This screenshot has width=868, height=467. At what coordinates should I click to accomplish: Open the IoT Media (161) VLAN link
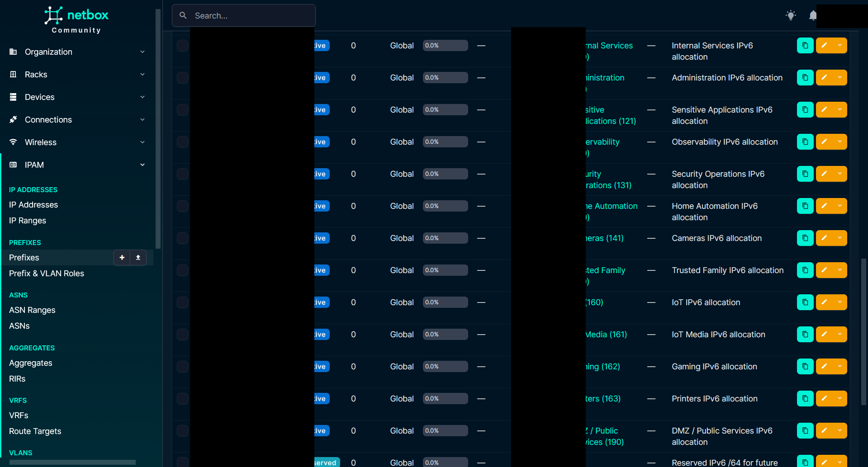click(607, 335)
